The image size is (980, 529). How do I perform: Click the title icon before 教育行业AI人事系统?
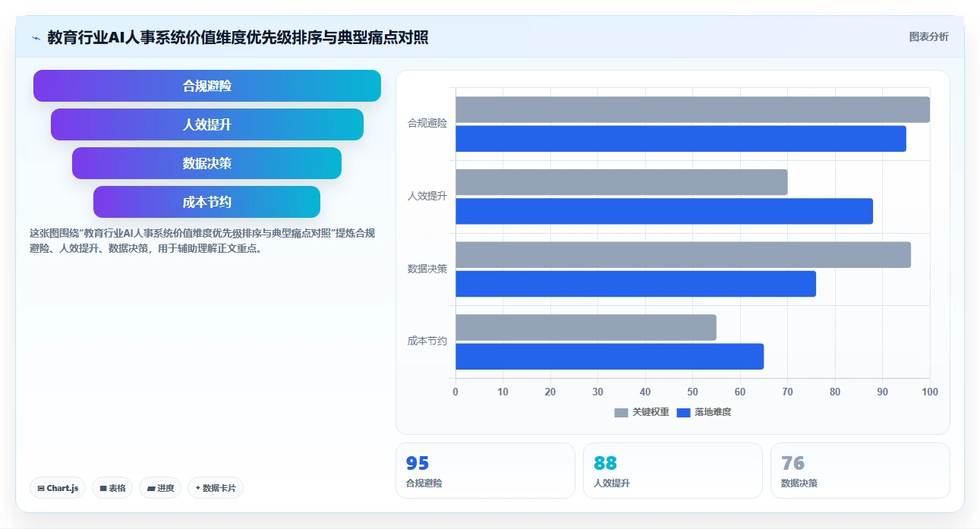pyautogui.click(x=36, y=37)
